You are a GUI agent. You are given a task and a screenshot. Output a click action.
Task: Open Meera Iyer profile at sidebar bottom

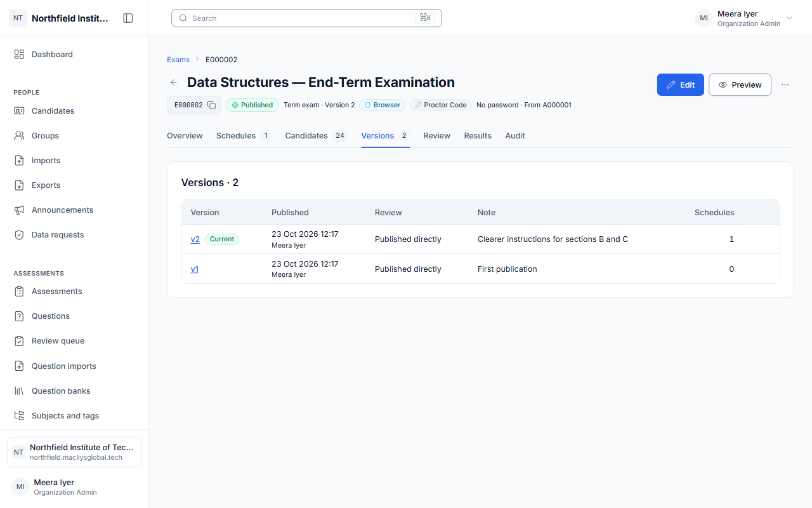tap(74, 487)
